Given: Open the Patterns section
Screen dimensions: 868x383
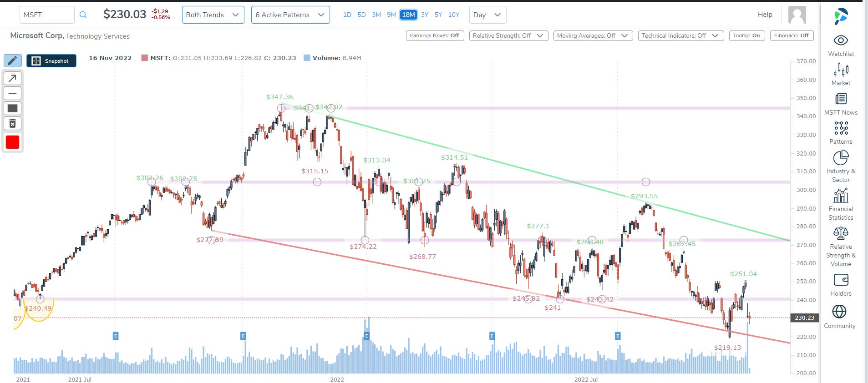Looking at the screenshot, I should 841,133.
